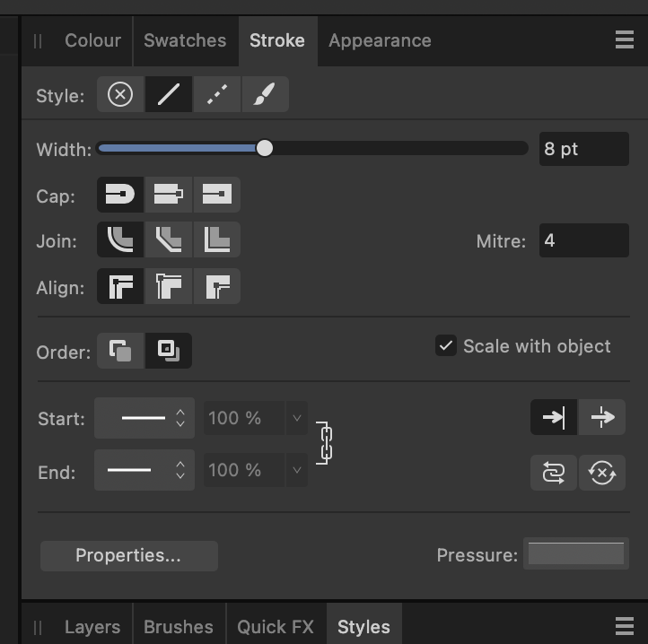
Task: Select the Mitre Join icon
Action: (x=217, y=239)
